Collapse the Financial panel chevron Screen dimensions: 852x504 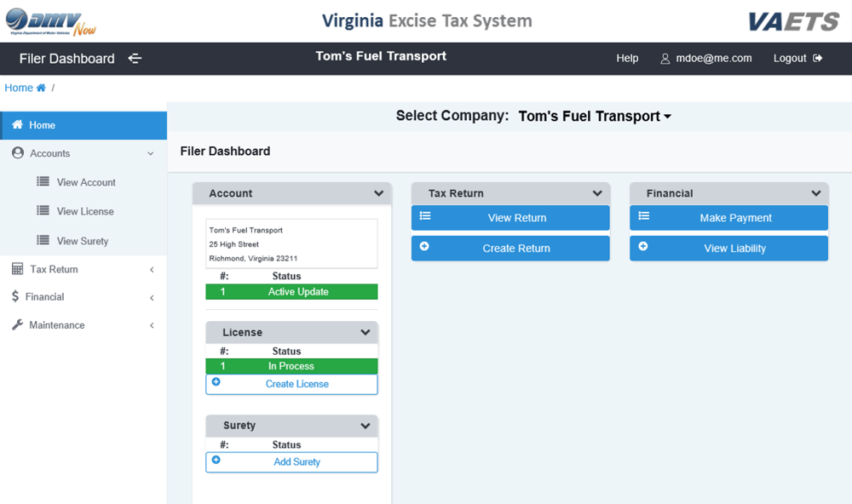point(815,193)
